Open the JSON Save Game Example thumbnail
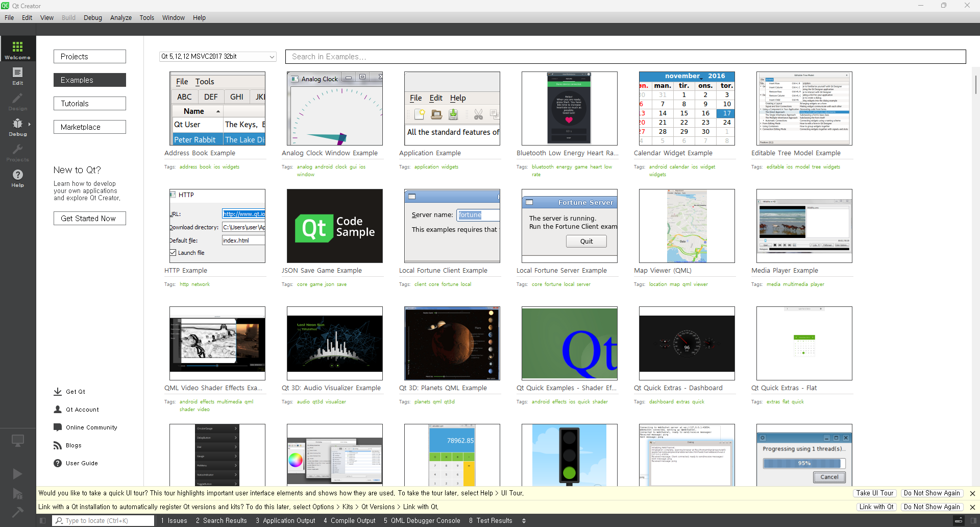Image resolution: width=980 pixels, height=527 pixels. click(335, 226)
